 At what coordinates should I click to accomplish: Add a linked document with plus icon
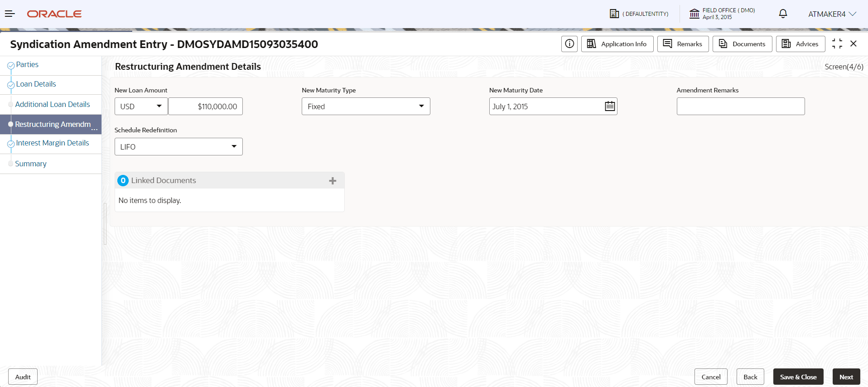(333, 181)
